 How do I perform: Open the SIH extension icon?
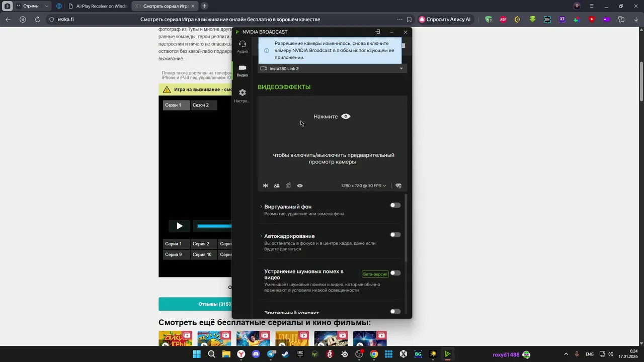[547, 20]
